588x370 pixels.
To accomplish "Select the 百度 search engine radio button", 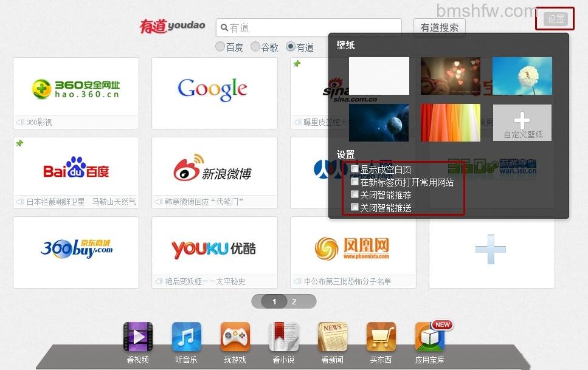I will [220, 47].
